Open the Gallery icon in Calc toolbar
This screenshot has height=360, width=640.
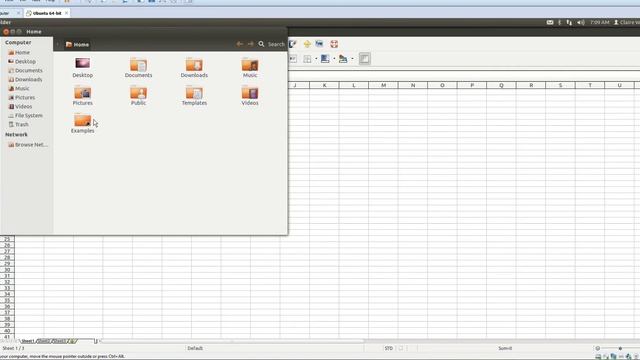(x=319, y=44)
